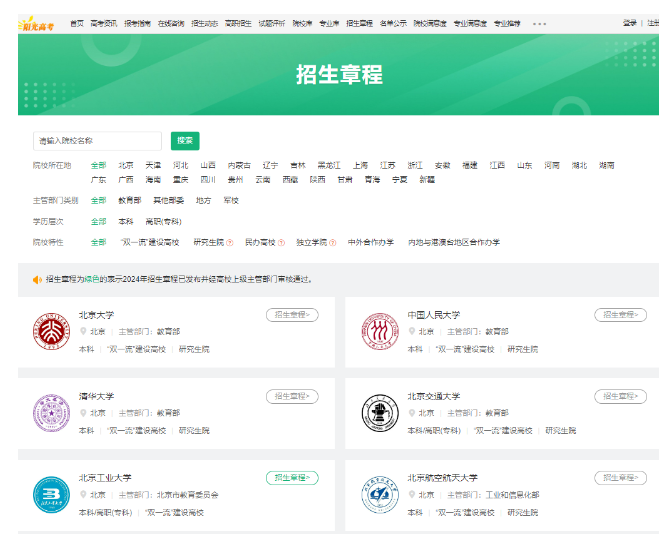Screen dimensions: 667x534
Task: Select 民办高校 in 院校特性 filter
Action: [x=260, y=243]
